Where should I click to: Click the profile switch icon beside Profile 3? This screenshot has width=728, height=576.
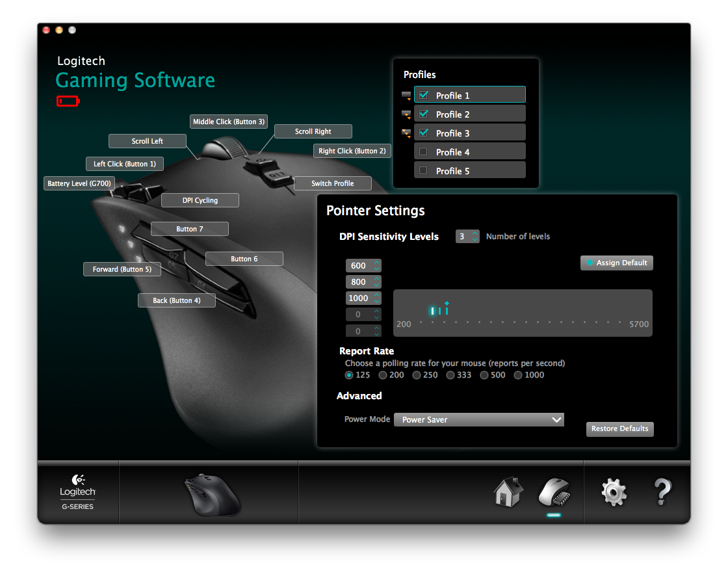coord(406,133)
